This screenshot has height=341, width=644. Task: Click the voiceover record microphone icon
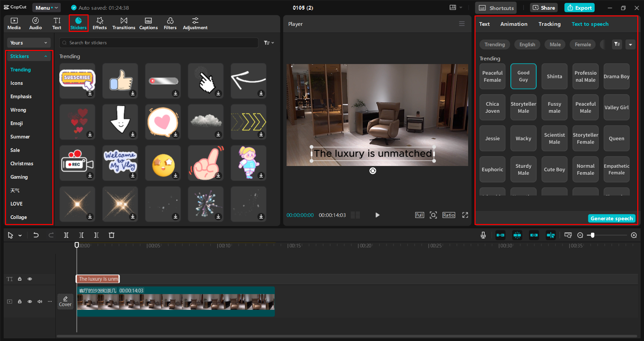(483, 235)
